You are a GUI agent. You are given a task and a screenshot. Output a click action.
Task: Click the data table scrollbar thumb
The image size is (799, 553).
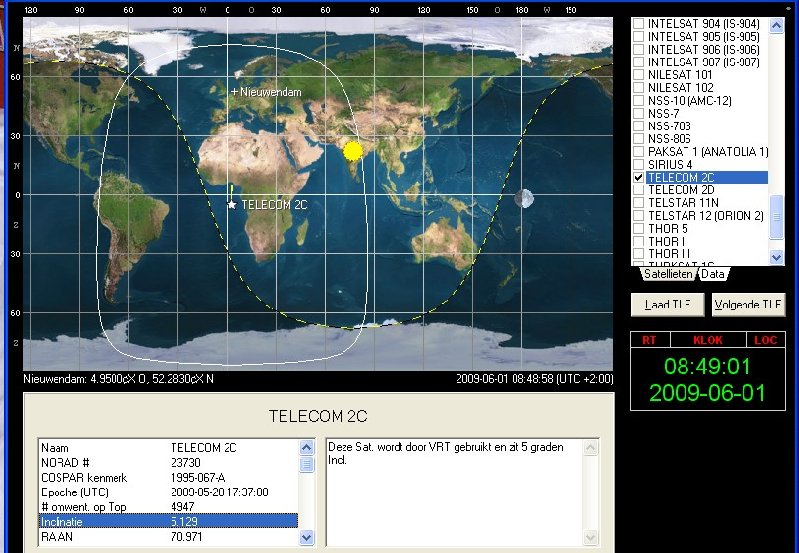coord(306,464)
